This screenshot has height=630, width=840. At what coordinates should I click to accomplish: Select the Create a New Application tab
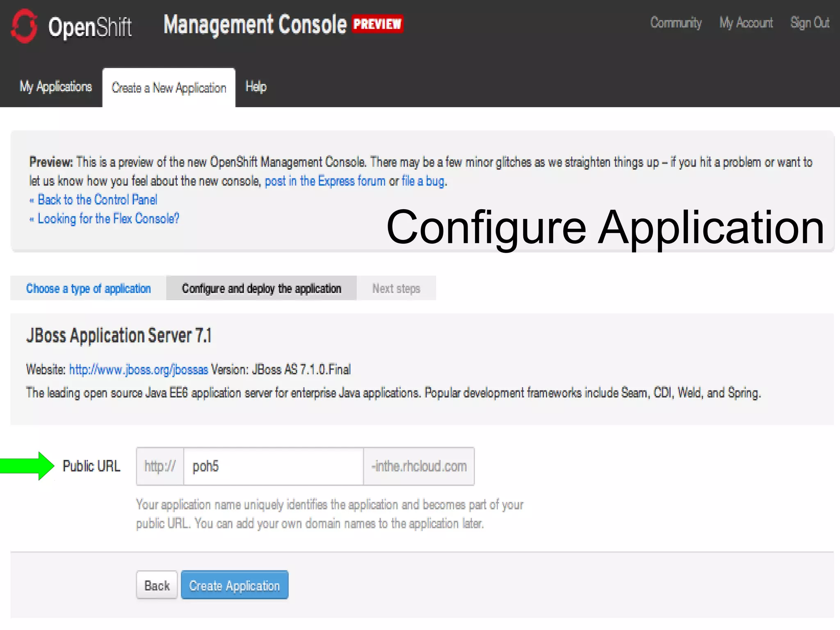tap(169, 88)
